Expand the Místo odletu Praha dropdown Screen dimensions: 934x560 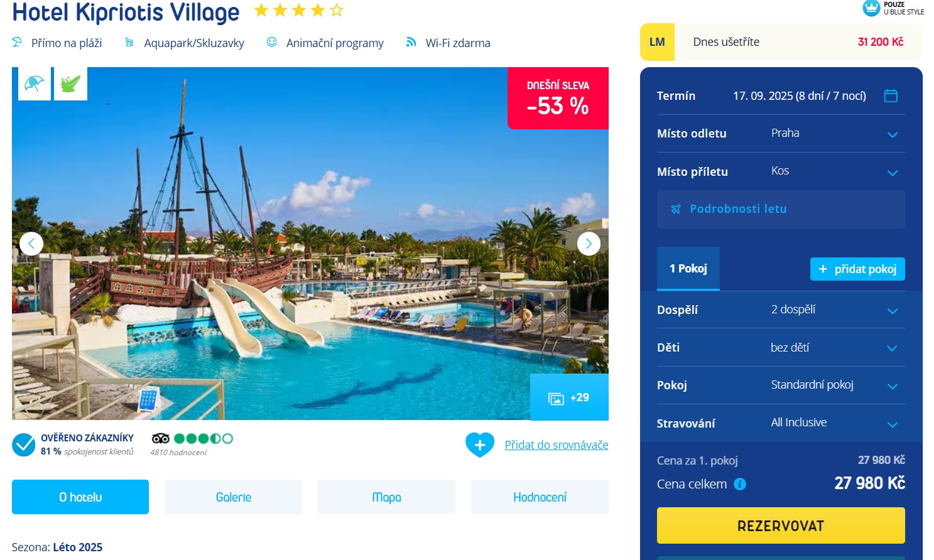point(781,134)
